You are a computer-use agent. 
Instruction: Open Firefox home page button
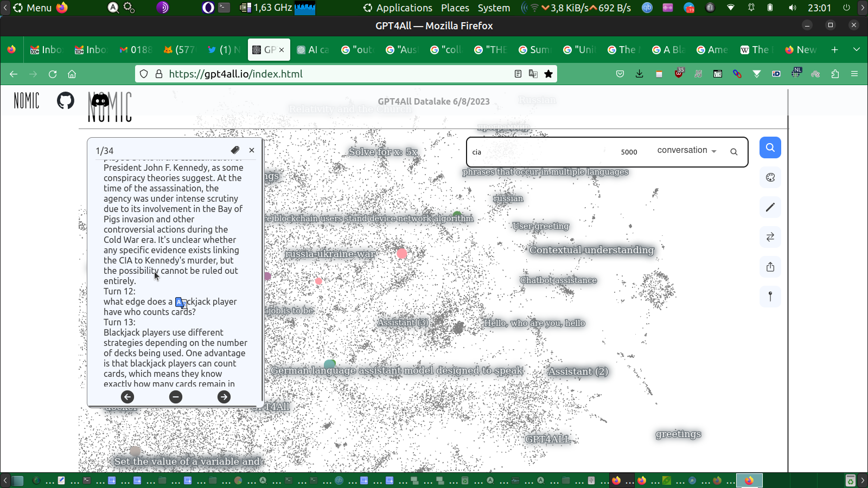tap(72, 74)
